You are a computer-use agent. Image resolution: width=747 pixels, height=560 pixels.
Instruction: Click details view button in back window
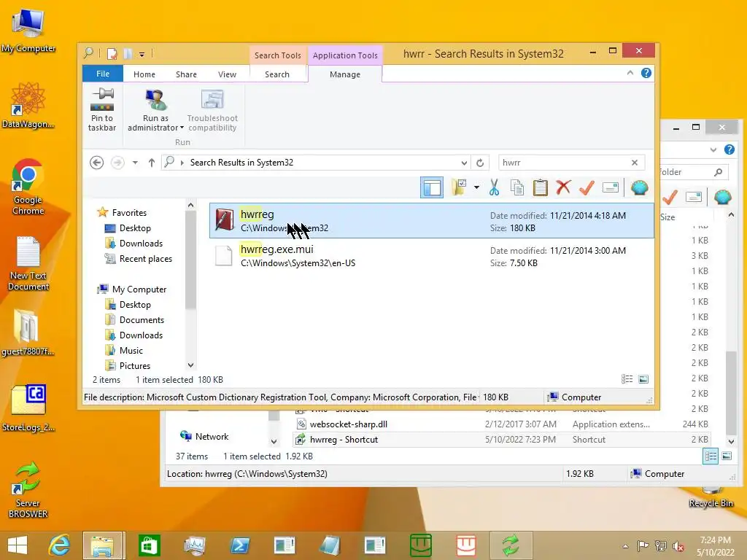coord(711,456)
